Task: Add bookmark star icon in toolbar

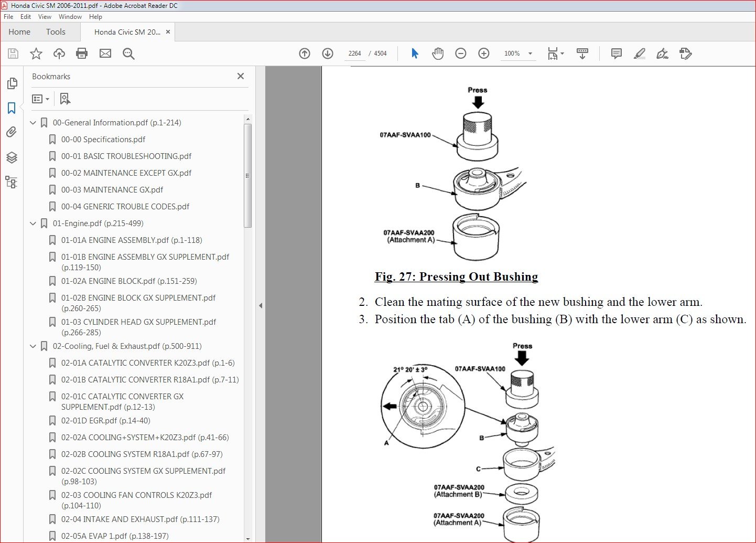Action: (36, 54)
